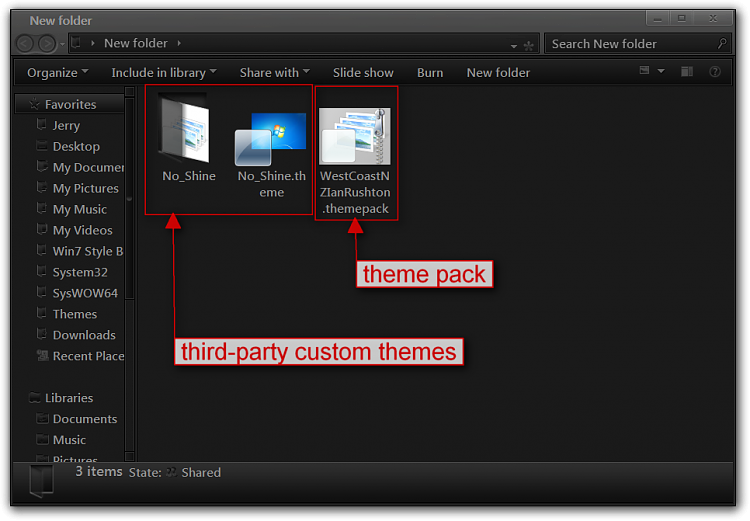
Task: Open Documents library in sidebar
Action: click(x=85, y=419)
